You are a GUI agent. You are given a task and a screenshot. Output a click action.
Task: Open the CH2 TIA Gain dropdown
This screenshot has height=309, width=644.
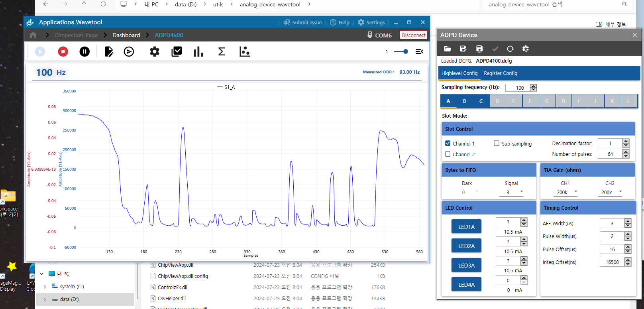610,192
